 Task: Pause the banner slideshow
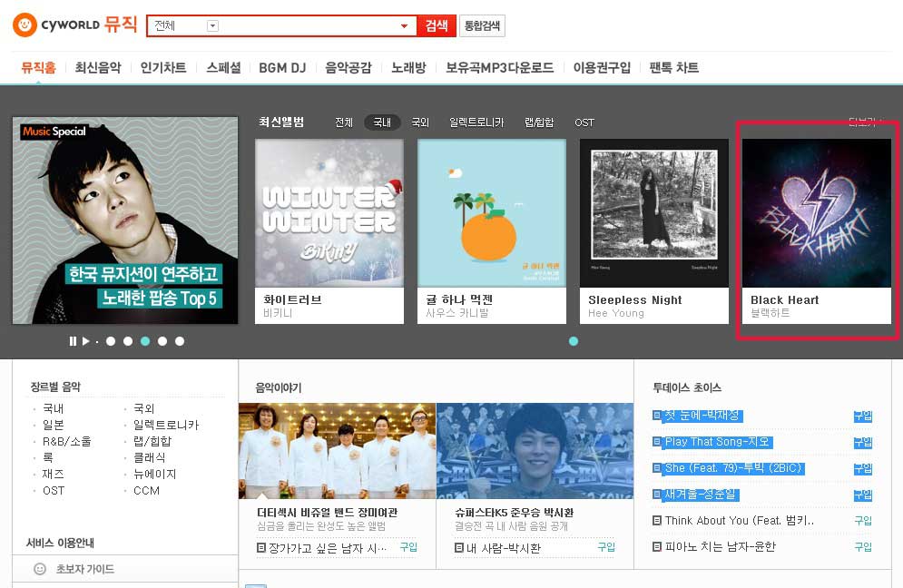point(73,341)
